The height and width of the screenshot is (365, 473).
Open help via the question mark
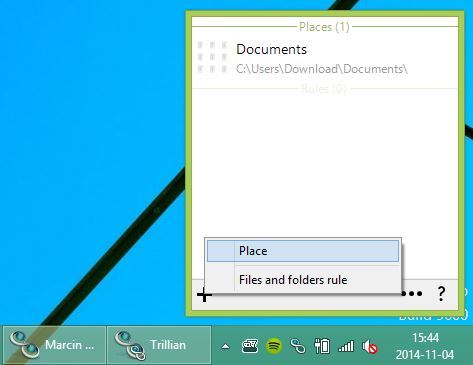[x=441, y=294]
